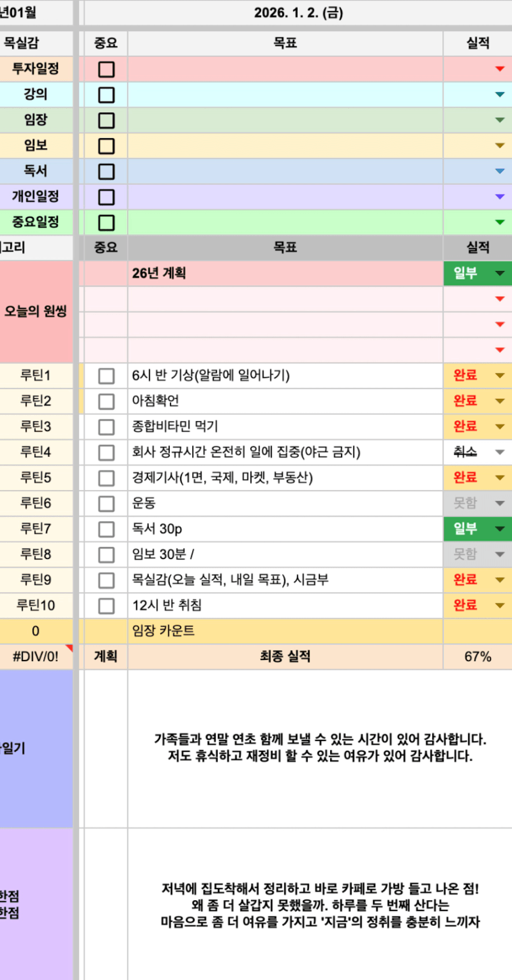Tick the 임보 row checkbox

(106, 146)
